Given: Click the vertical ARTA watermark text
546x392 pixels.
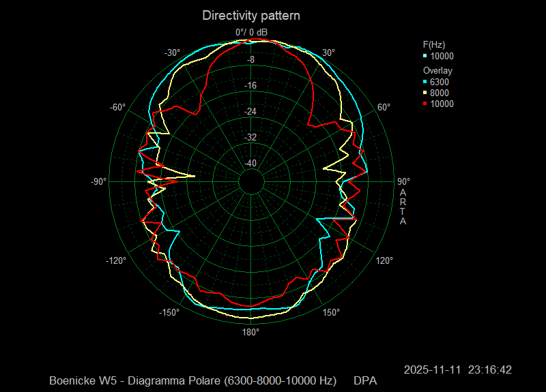Looking at the screenshot, I should [403, 207].
